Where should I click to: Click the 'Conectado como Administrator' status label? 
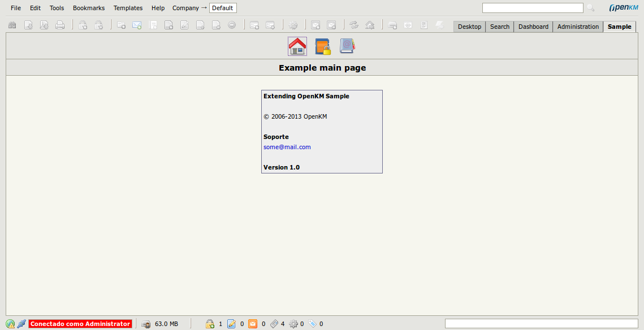tap(80, 324)
